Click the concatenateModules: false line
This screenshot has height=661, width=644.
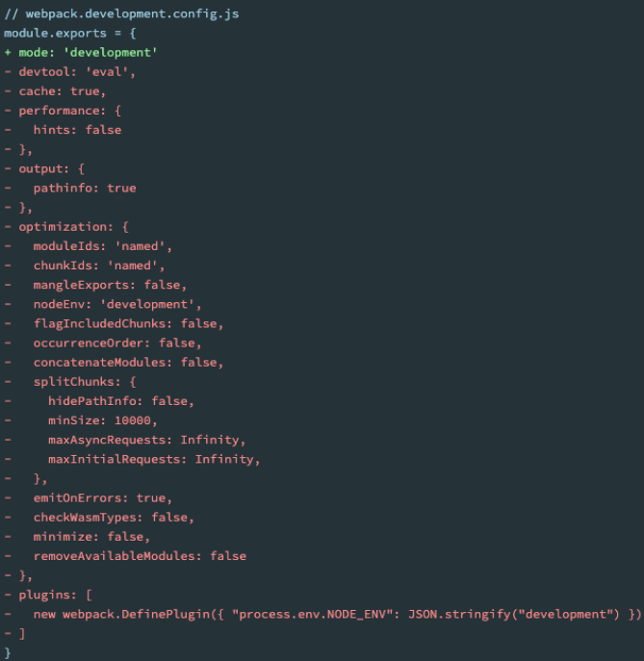(128, 362)
